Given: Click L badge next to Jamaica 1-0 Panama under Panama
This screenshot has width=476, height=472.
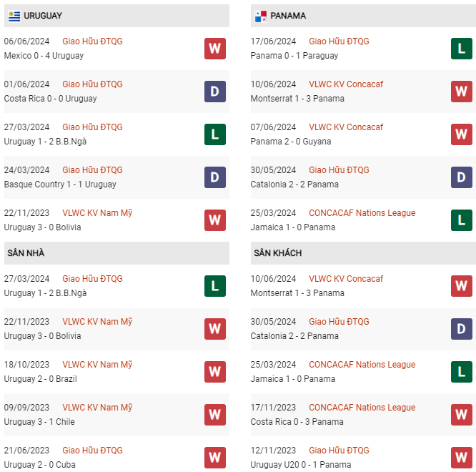Looking at the screenshot, I should pos(461,220).
